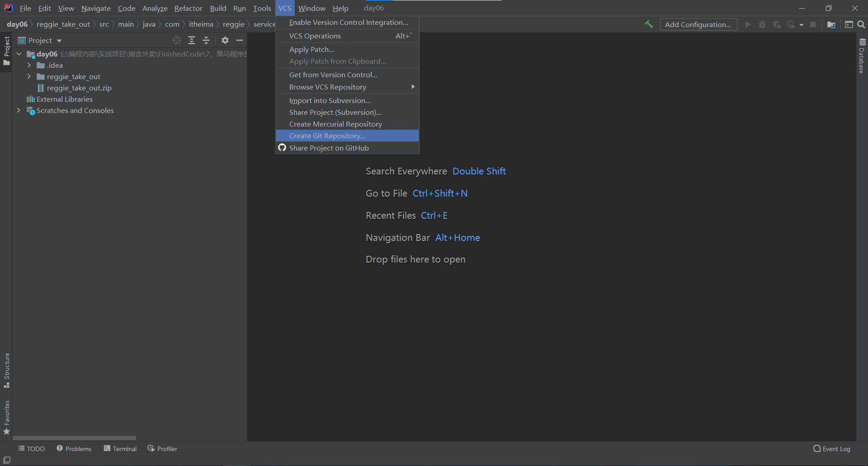Click the Stop square icon
Screen dimensions: 868x466
click(813, 24)
